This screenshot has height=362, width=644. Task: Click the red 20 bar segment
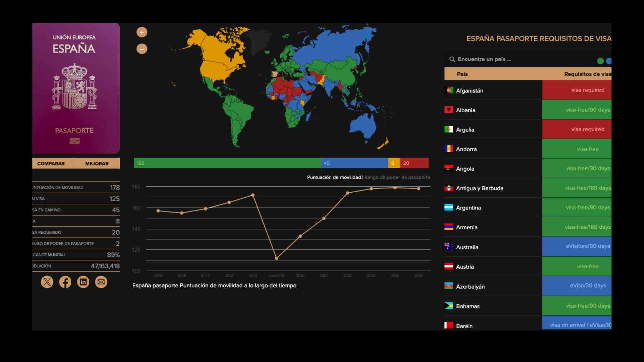tap(414, 163)
